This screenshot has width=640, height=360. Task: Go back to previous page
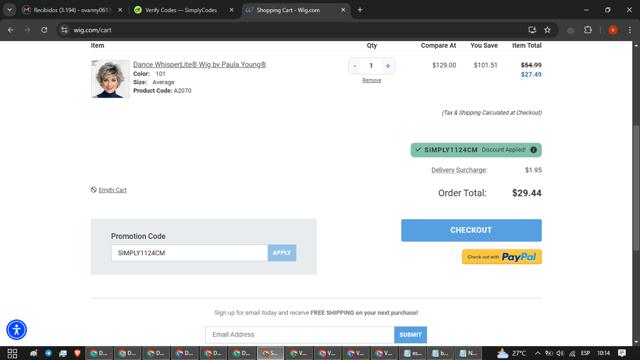11,30
